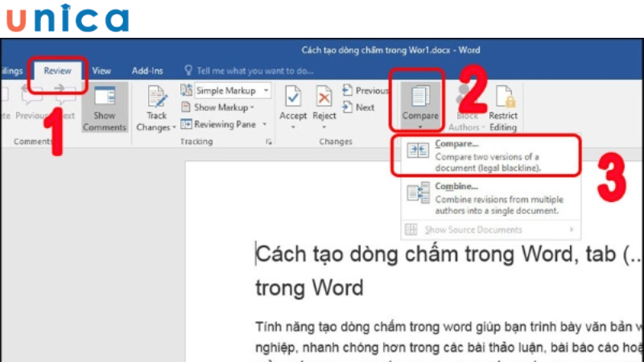644x362 pixels.
Task: Click the lightbulb icon beside Tell me
Action: (188, 71)
